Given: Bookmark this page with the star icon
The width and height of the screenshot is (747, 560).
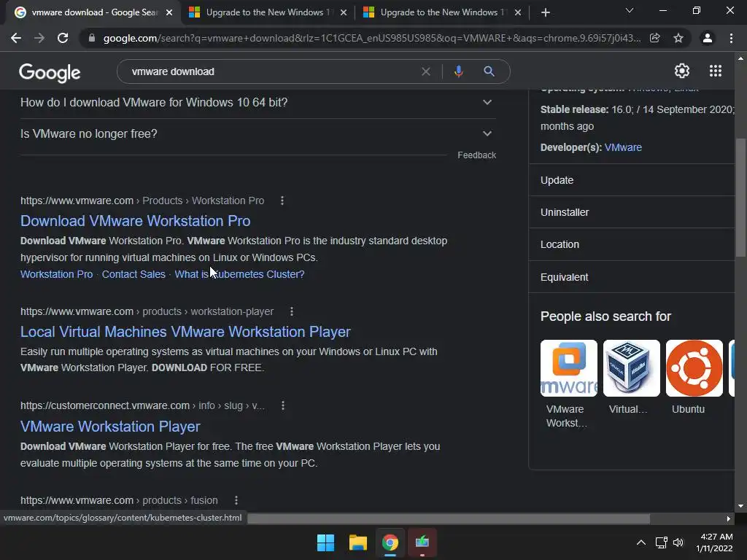Looking at the screenshot, I should [x=678, y=38].
